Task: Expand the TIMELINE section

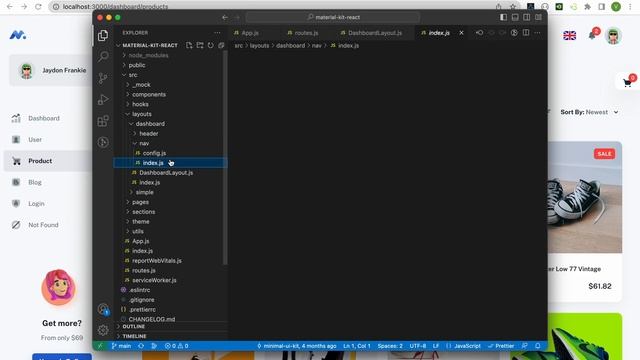Action: [170, 336]
